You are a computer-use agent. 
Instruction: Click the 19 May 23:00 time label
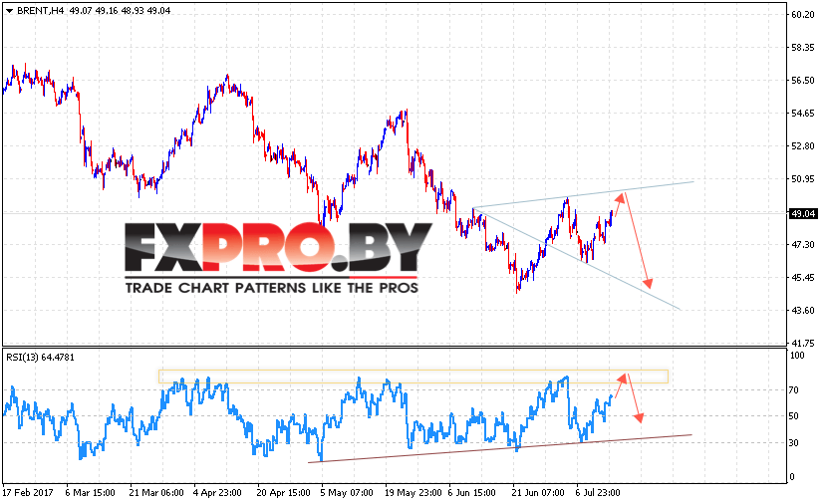(x=413, y=492)
